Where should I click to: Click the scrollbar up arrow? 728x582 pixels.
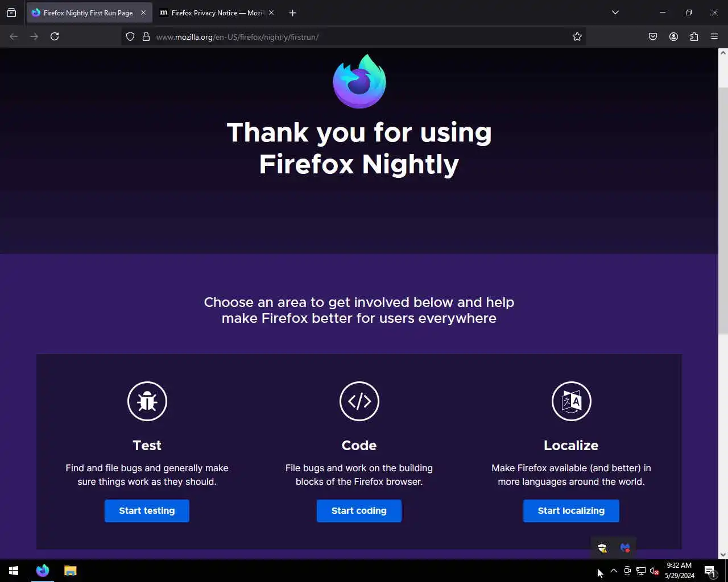[x=723, y=53]
